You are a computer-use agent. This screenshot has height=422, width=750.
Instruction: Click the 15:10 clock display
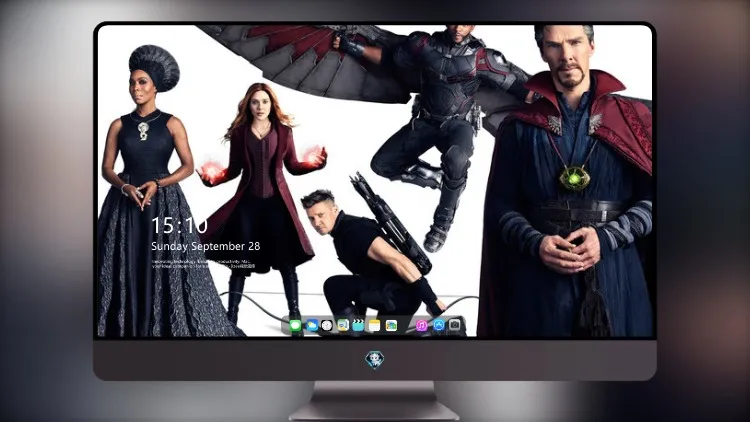(x=179, y=225)
